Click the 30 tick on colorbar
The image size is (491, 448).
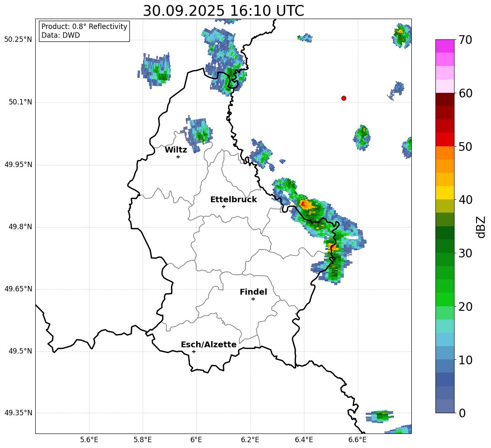[x=466, y=253]
